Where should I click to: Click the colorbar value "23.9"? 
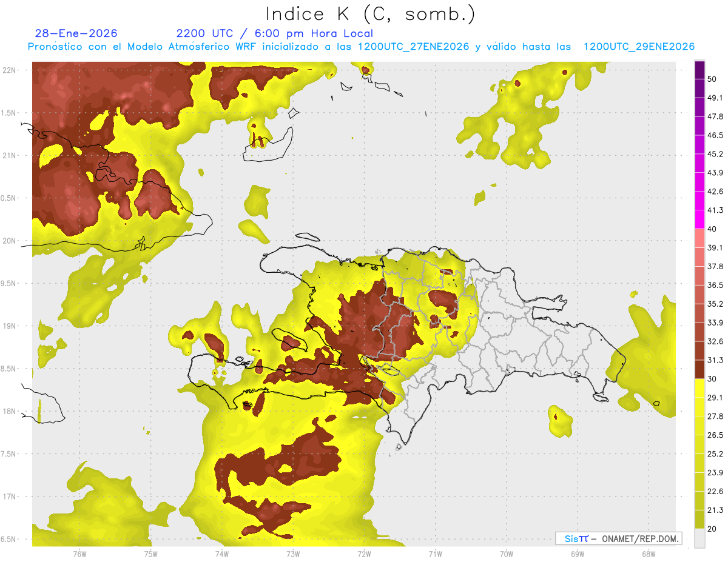point(716,472)
